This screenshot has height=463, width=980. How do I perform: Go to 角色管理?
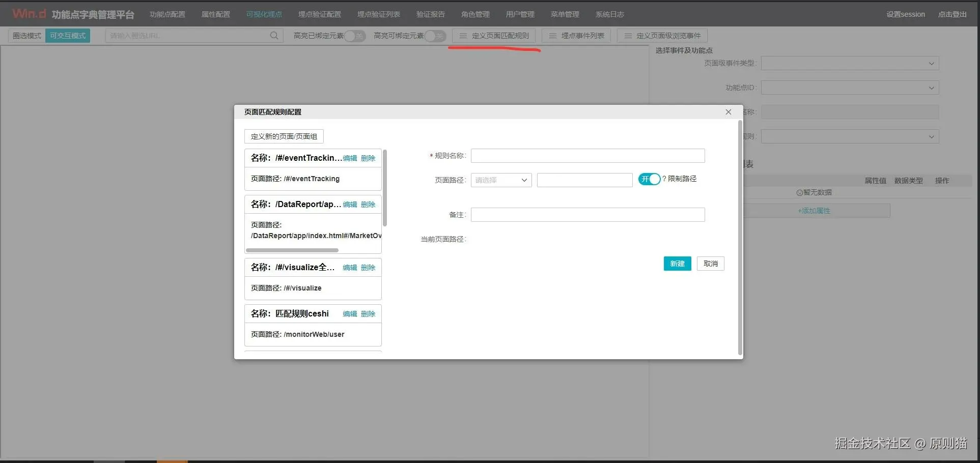475,14
